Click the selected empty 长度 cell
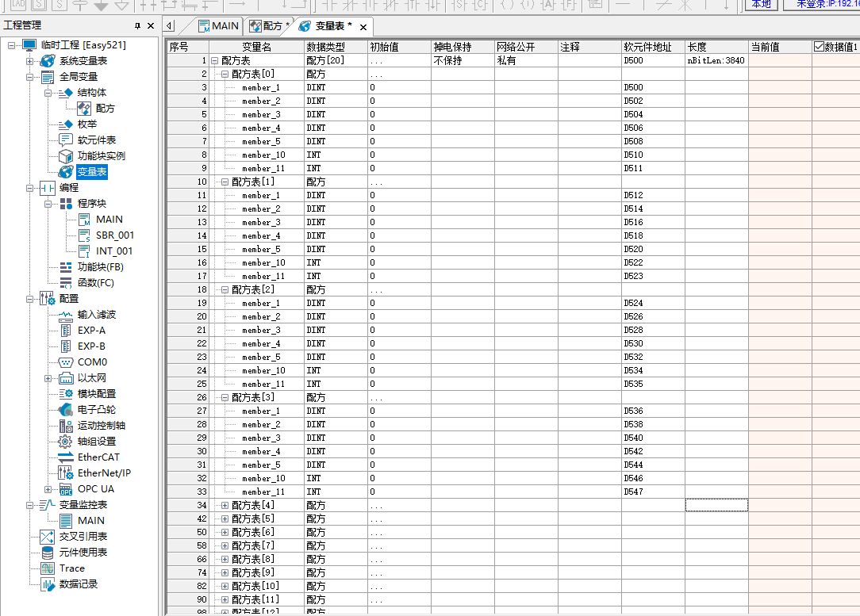Screen dimensions: 860x616 [x=716, y=505]
